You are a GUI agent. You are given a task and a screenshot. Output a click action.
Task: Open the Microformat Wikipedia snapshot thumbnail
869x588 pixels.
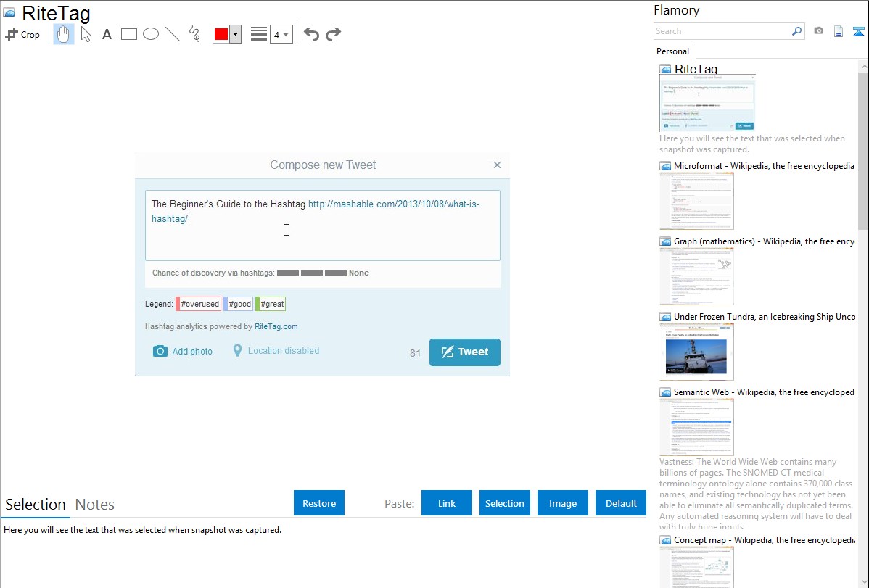(696, 201)
